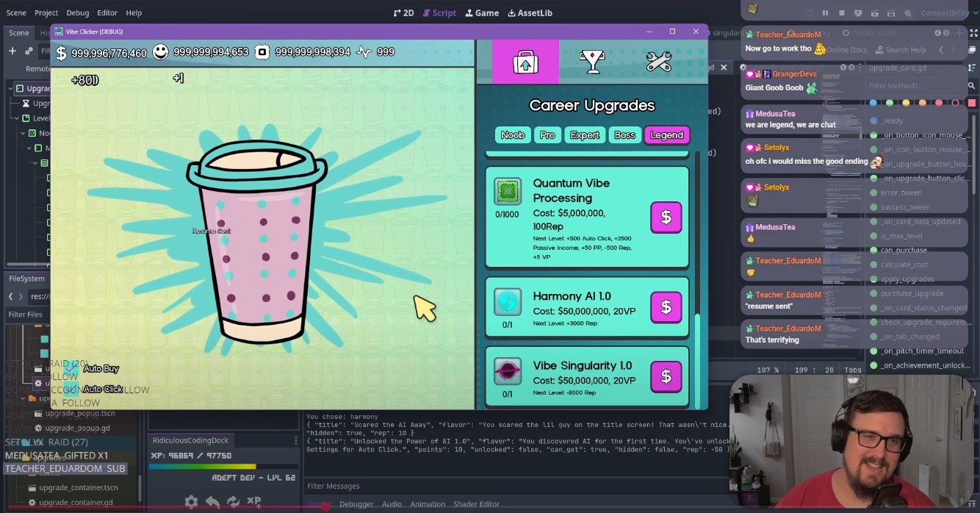Go back in FileSystem path history
Screen dimensions: 980x513
(x=11, y=296)
